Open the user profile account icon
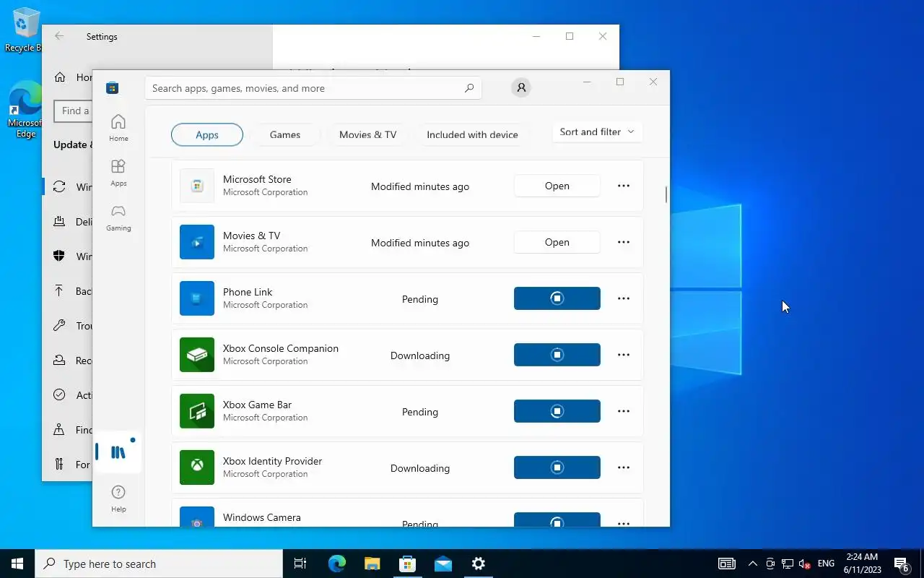This screenshot has height=578, width=924. [521, 87]
